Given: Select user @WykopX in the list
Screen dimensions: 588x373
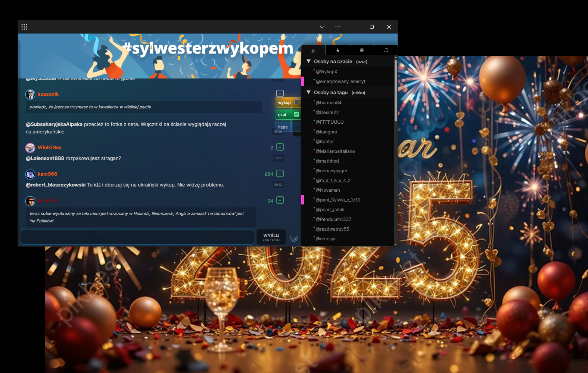Looking at the screenshot, I should pyautogui.click(x=326, y=72).
